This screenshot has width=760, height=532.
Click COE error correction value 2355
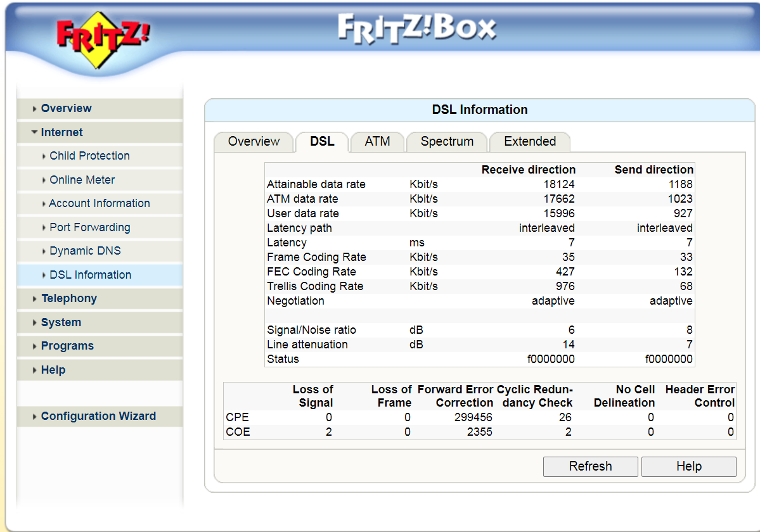[x=479, y=432]
